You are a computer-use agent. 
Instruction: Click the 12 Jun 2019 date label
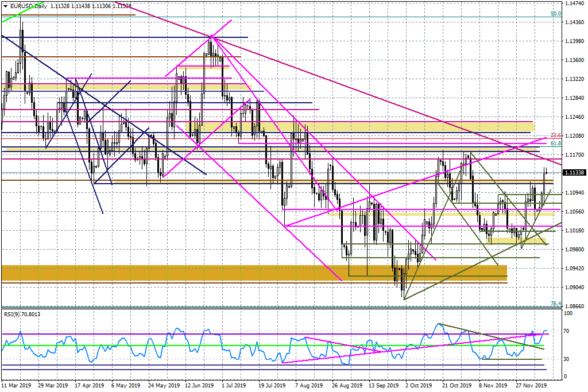coord(199,385)
